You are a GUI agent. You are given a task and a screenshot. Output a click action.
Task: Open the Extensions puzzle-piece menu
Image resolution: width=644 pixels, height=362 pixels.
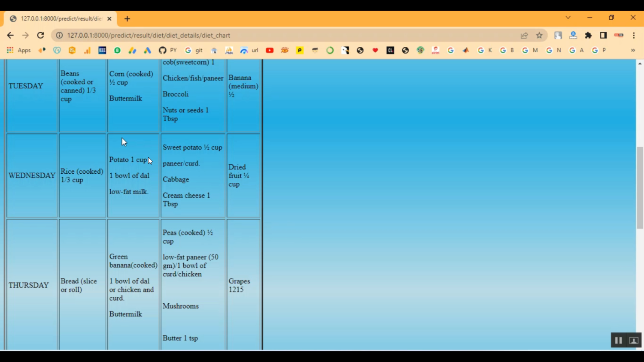pyautogui.click(x=588, y=35)
